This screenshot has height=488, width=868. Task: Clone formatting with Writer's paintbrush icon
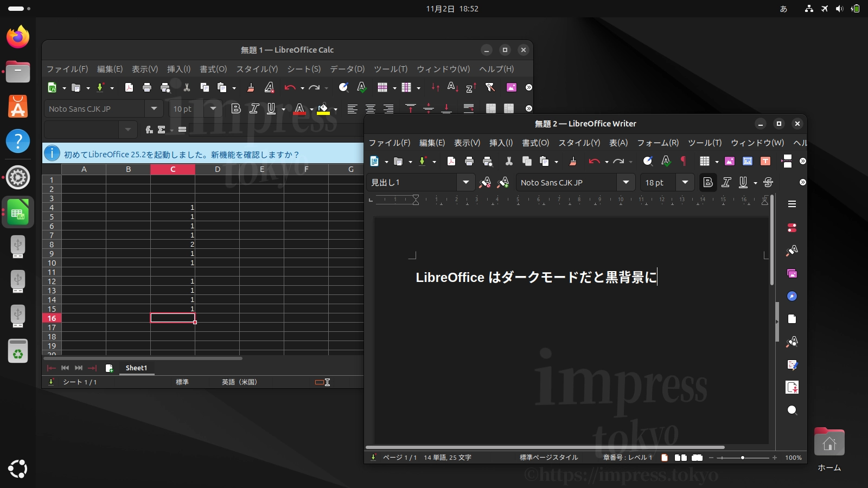pyautogui.click(x=573, y=161)
